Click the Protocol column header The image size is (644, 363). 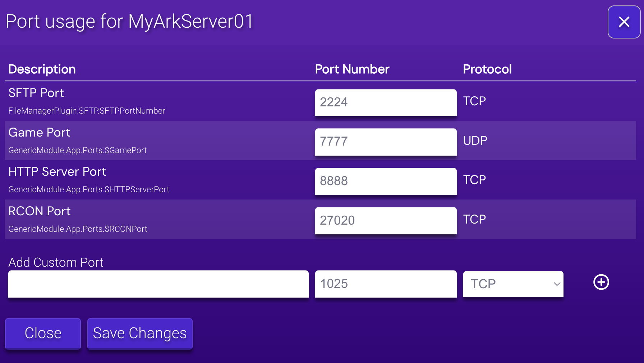487,69
